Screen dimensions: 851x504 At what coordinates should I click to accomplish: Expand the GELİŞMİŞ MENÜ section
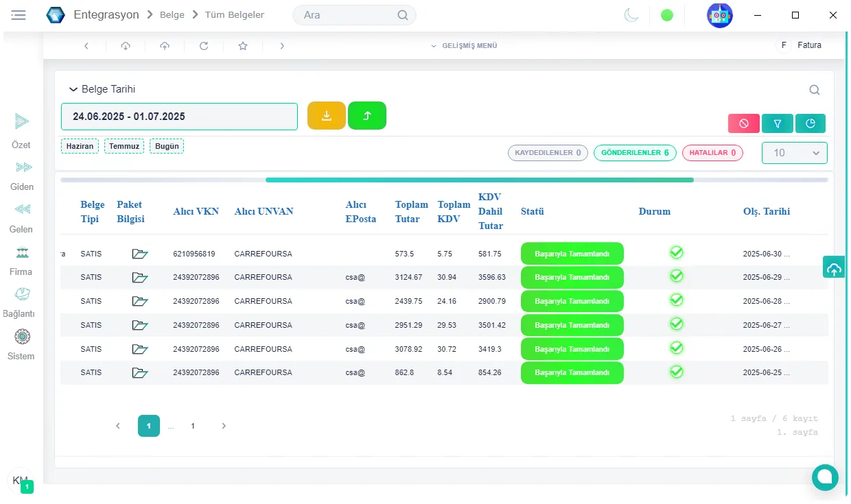[x=464, y=46]
